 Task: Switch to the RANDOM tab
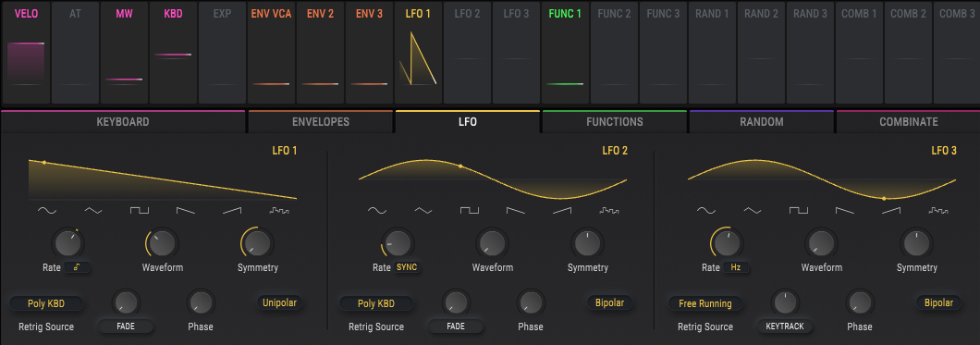762,122
